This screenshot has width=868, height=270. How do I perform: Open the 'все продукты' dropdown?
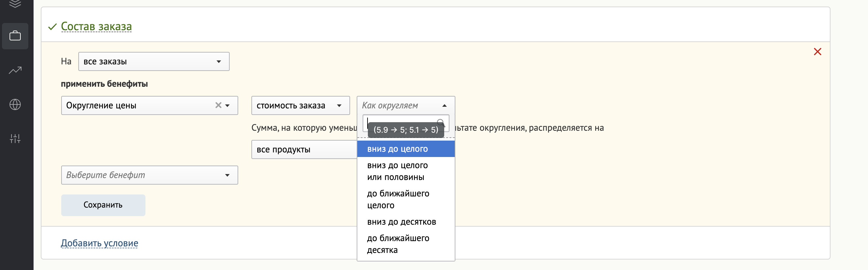click(304, 150)
